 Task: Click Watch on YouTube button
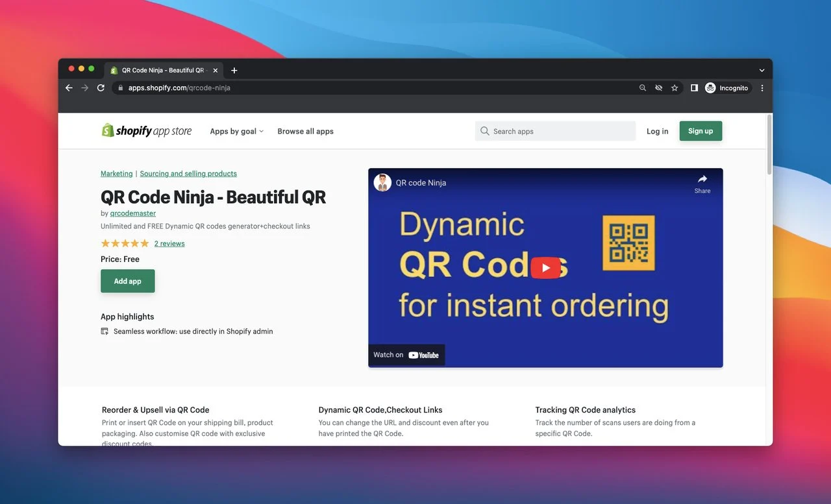(406, 355)
